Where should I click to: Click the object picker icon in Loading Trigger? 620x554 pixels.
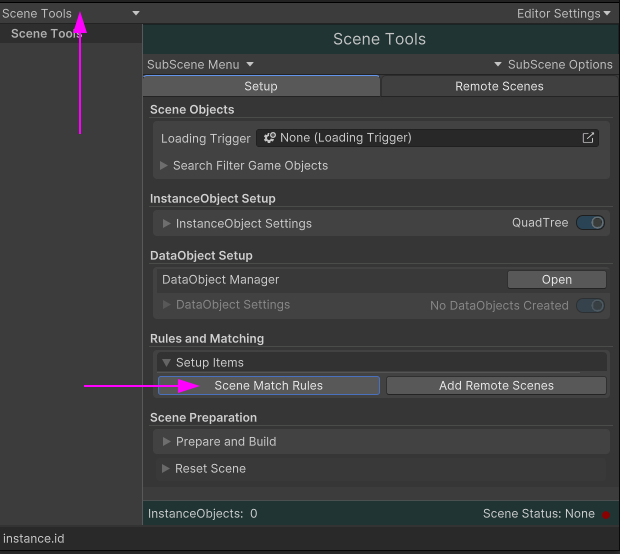[x=588, y=138]
